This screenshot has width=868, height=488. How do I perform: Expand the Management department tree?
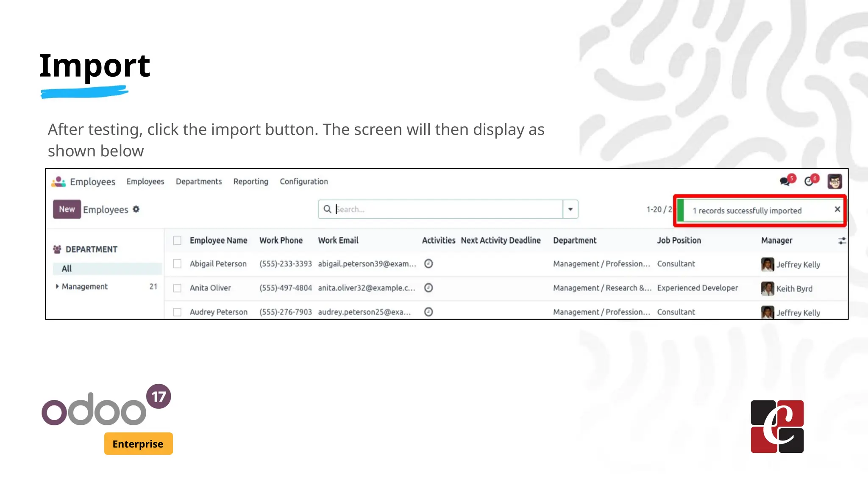coord(57,286)
